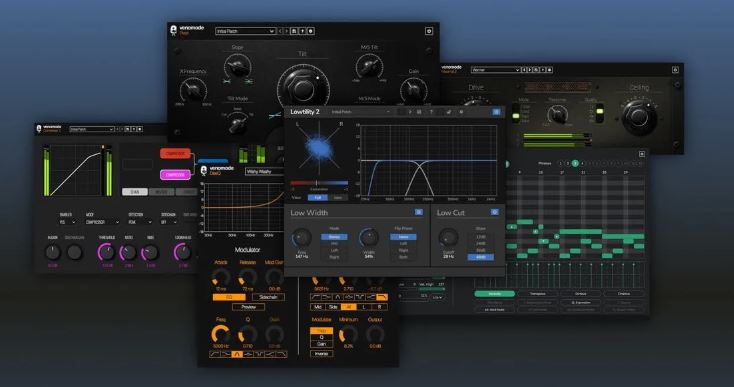
Task: Click the Invert button in DeeQ
Action: click(x=321, y=354)
